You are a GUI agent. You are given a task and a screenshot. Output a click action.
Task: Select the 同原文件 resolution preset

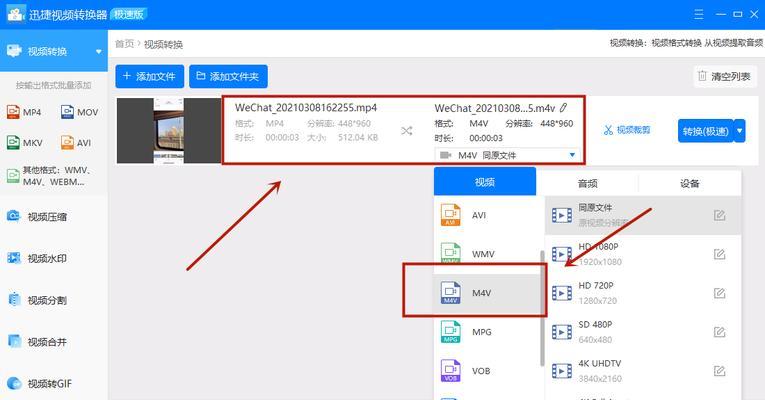click(x=643, y=215)
